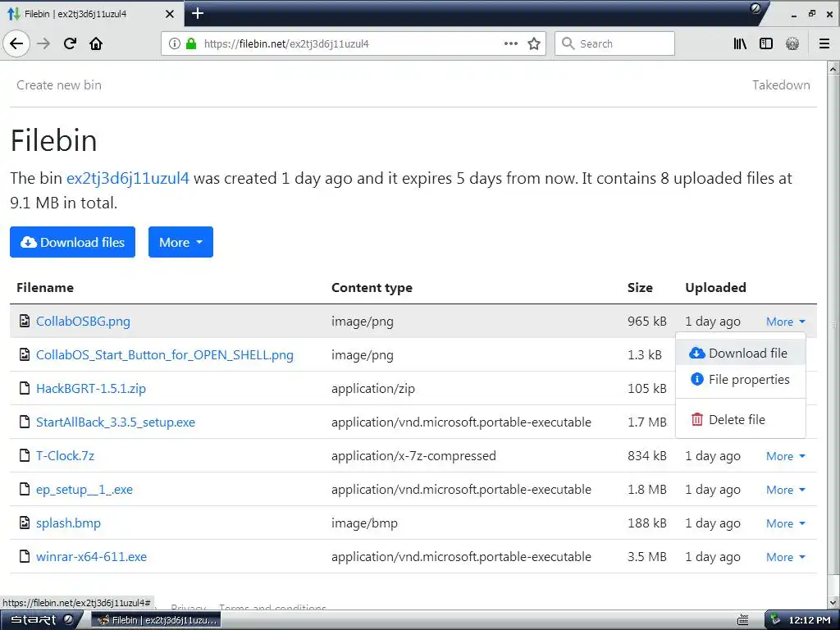This screenshot has width=840, height=630.
Task: Click the T-Clock.7z file icon
Action: (24, 455)
